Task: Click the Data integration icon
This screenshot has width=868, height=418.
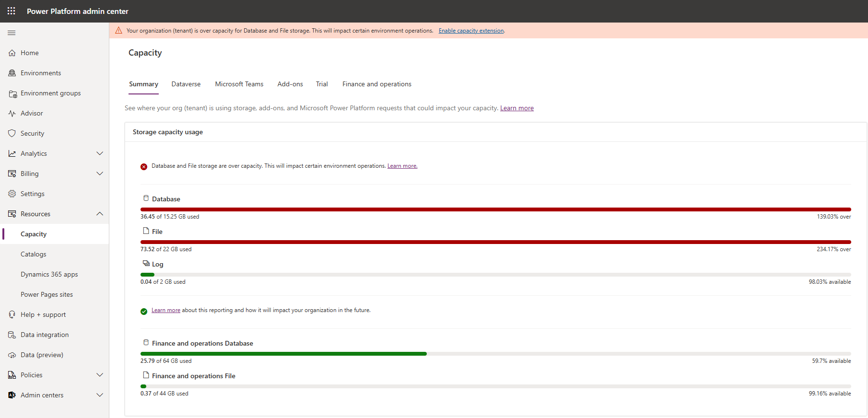Action: tap(12, 335)
